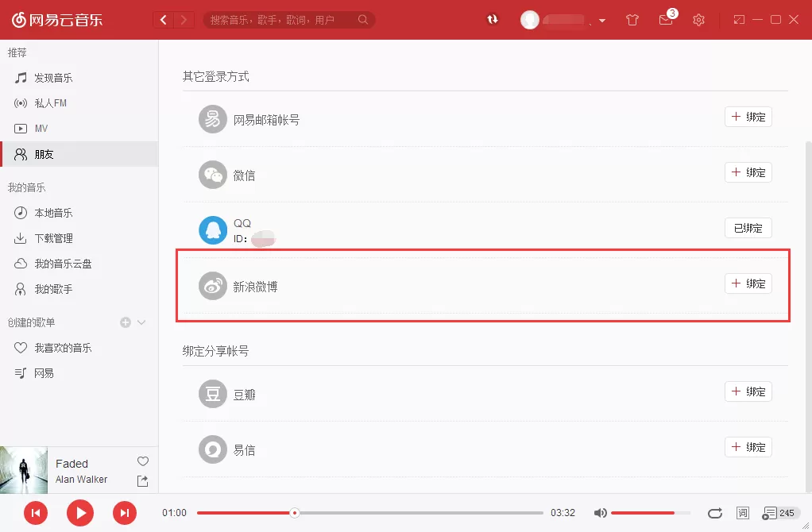The width and height of the screenshot is (812, 532).
Task: Click the sync arrows icon in header
Action: pos(493,19)
